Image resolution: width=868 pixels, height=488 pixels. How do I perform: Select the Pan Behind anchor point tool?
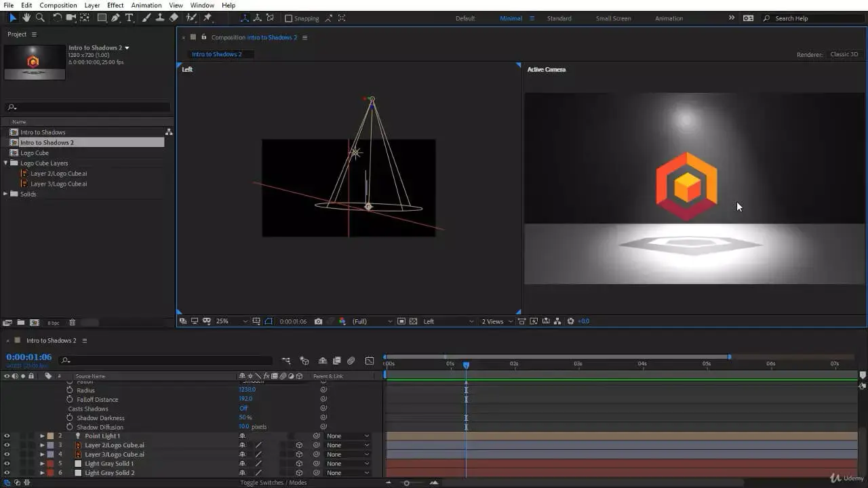click(85, 18)
